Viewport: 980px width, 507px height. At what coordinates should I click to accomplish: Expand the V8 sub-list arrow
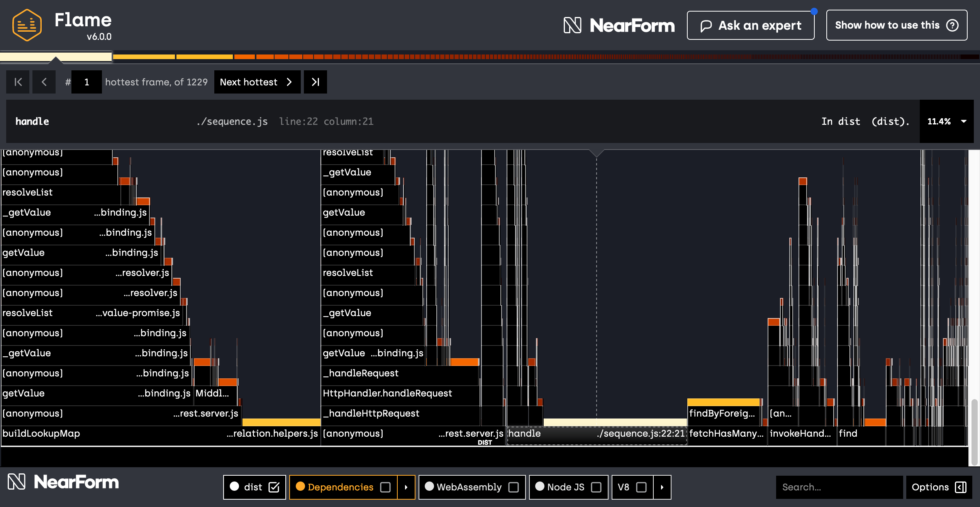tap(662, 487)
